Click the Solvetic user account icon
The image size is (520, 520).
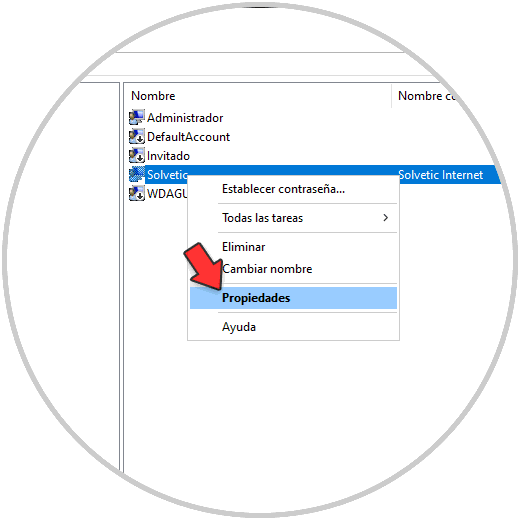[x=137, y=174]
